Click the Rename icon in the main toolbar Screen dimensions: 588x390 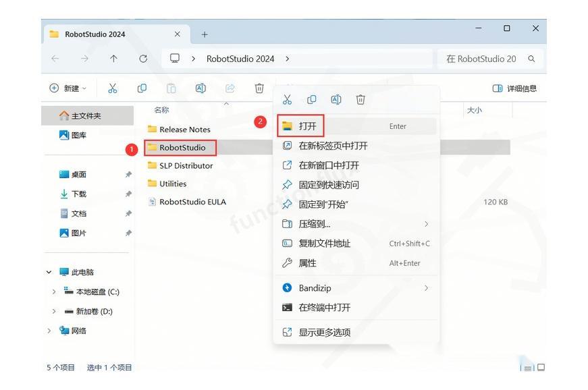[201, 88]
